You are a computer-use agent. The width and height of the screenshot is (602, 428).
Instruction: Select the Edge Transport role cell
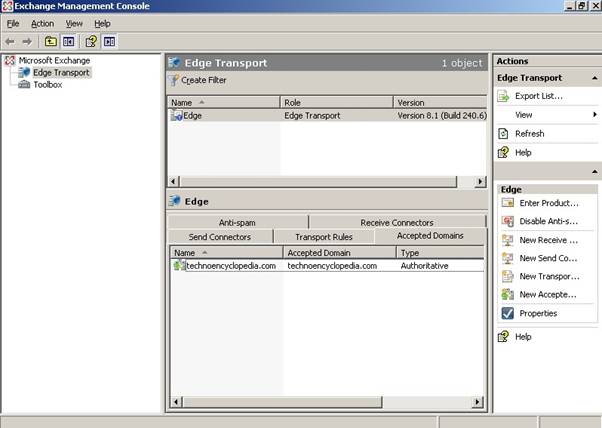pyautogui.click(x=312, y=116)
